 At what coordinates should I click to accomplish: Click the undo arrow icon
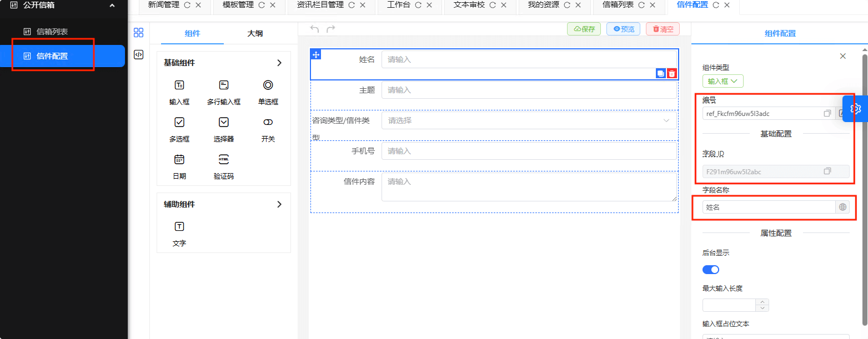[315, 29]
